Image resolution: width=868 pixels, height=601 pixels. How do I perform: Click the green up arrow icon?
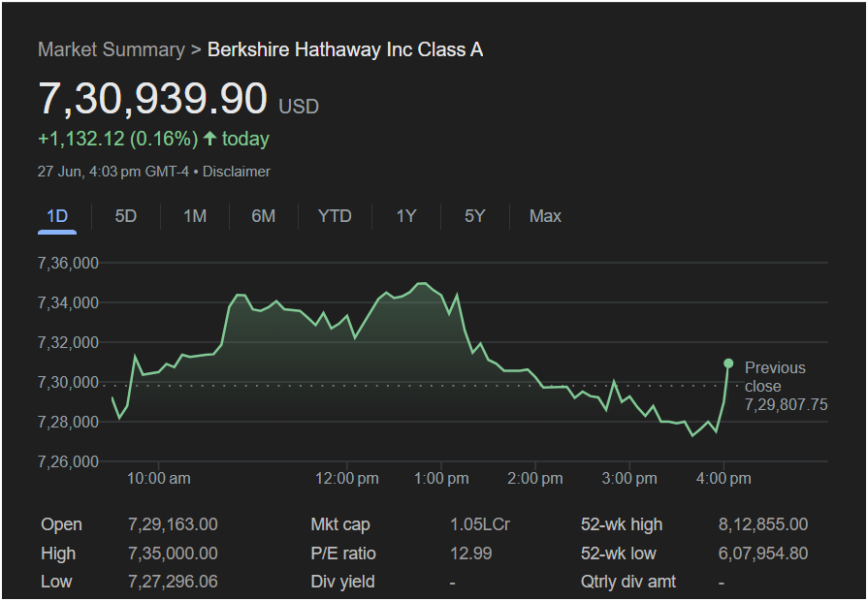(x=209, y=139)
